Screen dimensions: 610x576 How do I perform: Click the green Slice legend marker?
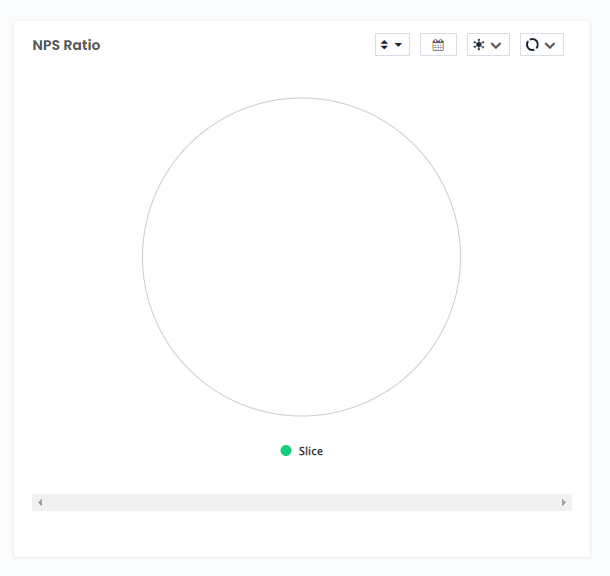click(286, 451)
